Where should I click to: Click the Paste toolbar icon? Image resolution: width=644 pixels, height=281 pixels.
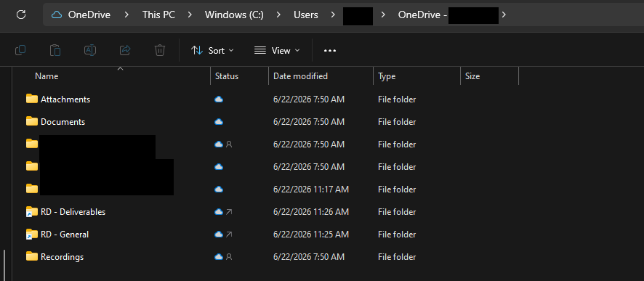coord(55,50)
